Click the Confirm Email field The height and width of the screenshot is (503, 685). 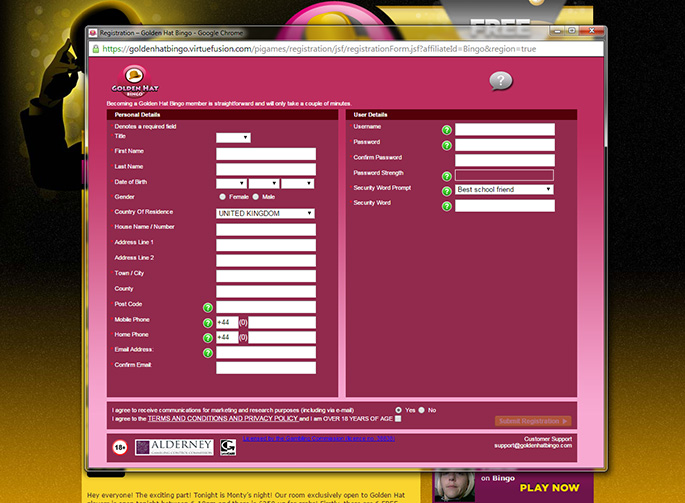[266, 368]
